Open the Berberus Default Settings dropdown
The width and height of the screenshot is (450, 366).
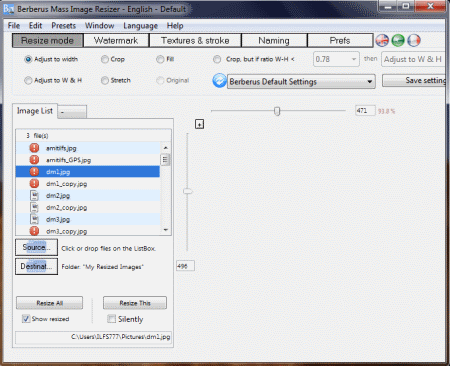click(x=301, y=81)
